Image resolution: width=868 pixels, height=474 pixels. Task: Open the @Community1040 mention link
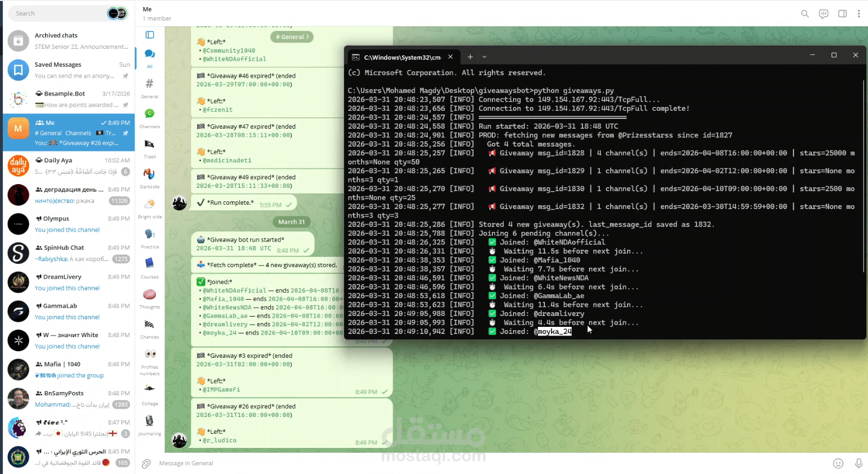click(x=229, y=50)
